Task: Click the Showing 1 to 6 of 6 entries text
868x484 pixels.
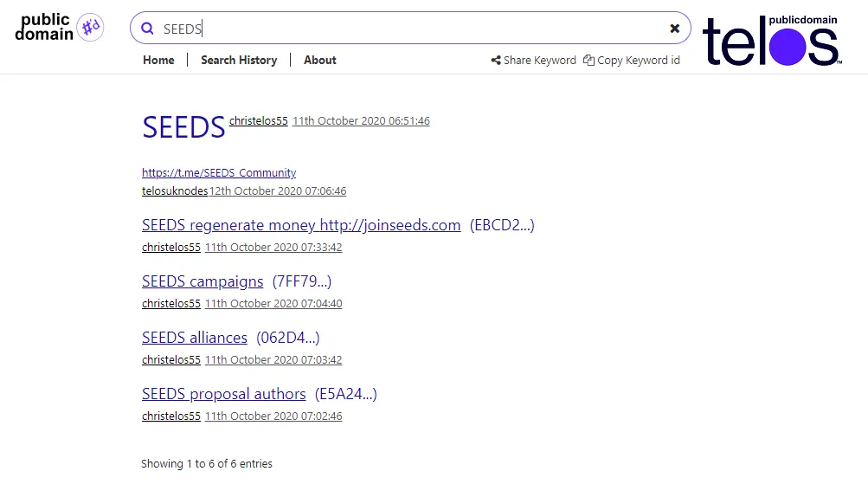Action: [x=207, y=463]
